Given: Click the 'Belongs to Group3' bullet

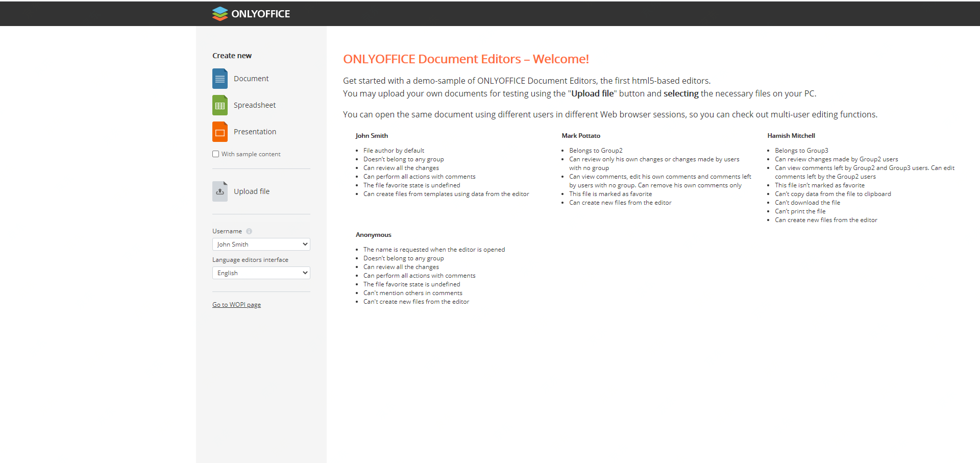Looking at the screenshot, I should (801, 151).
